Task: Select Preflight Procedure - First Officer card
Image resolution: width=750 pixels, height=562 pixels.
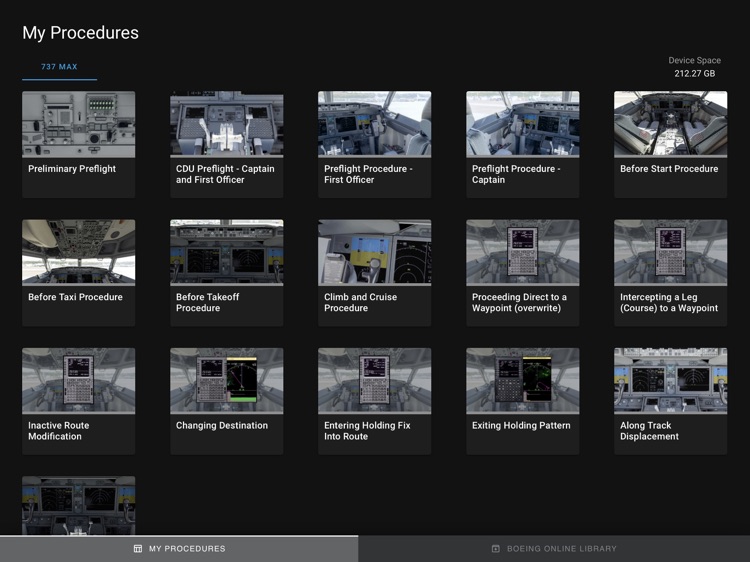Action: [x=375, y=144]
